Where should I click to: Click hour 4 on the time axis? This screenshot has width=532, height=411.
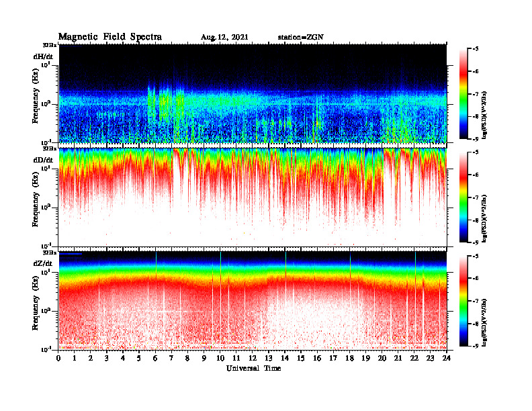point(123,358)
